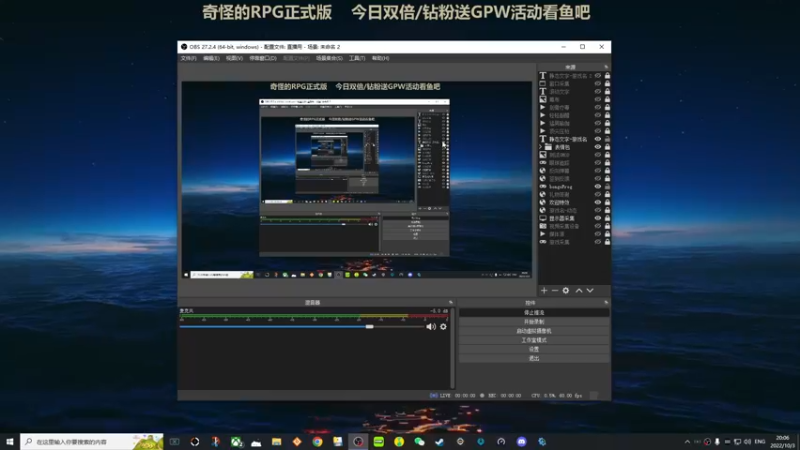Image resolution: width=800 pixels, height=450 pixels.
Task: Click the 退出 button
Action: [534, 358]
